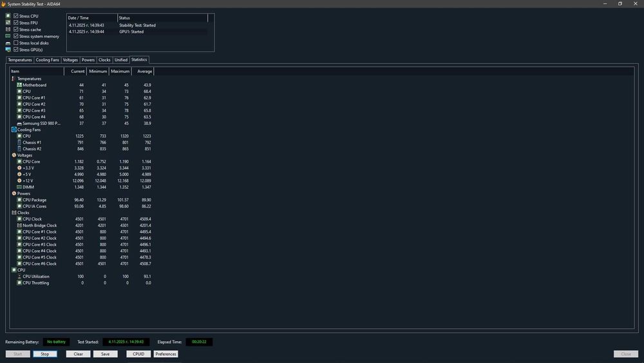Select the Statistics tab
644x363 pixels.
coord(139,59)
